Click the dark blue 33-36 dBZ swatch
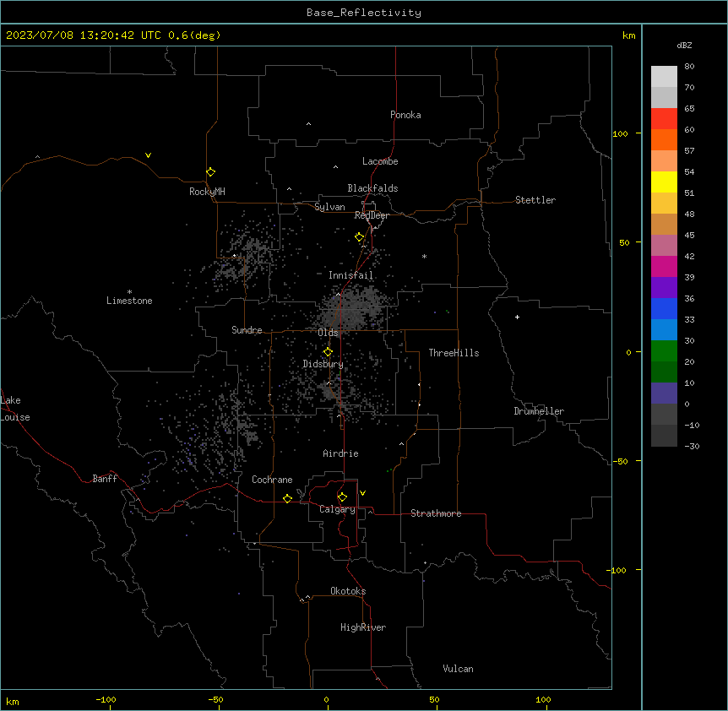The image size is (728, 711). click(x=664, y=308)
